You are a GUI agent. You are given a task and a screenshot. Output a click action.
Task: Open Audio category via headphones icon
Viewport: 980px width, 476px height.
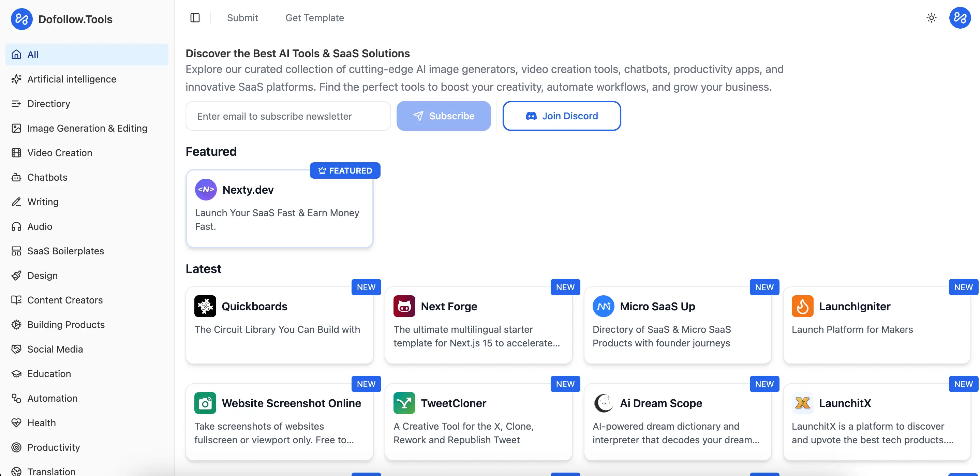[16, 226]
